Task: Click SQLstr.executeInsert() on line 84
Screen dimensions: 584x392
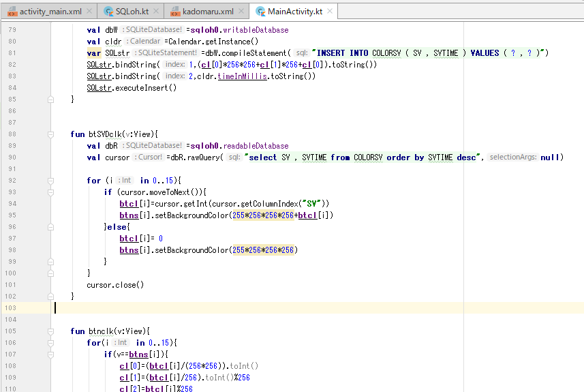Action: tap(132, 87)
